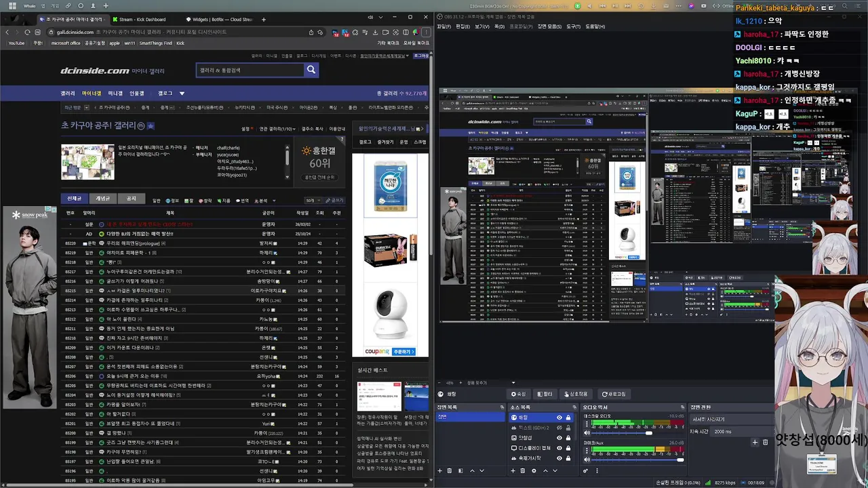Viewport: 868px width, 488px height.
Task: Open OBS 도구(T) menu
Action: pos(574,26)
